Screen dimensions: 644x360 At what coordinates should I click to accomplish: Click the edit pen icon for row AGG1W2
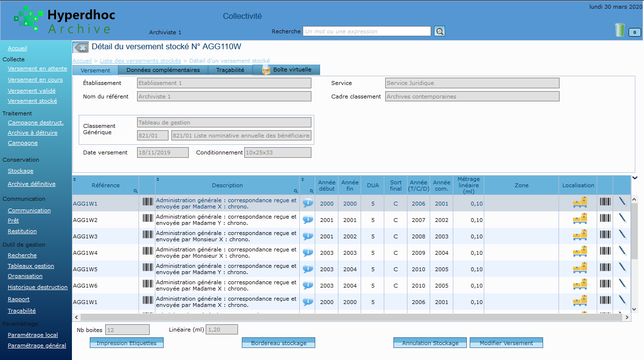[x=623, y=218]
